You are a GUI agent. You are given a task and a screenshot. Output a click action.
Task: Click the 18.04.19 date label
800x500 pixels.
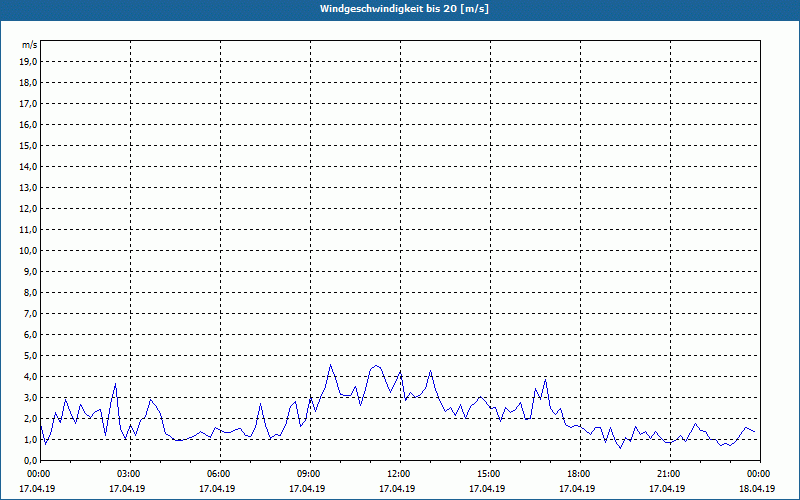click(757, 489)
